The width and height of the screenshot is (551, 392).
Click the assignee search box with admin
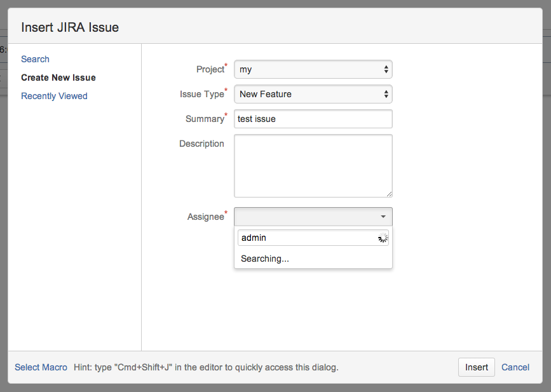(313, 238)
